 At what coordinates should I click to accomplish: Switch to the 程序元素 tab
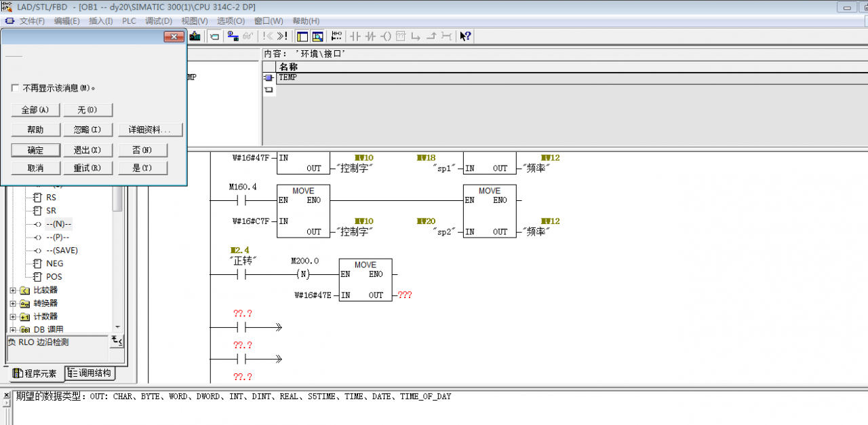[x=35, y=373]
